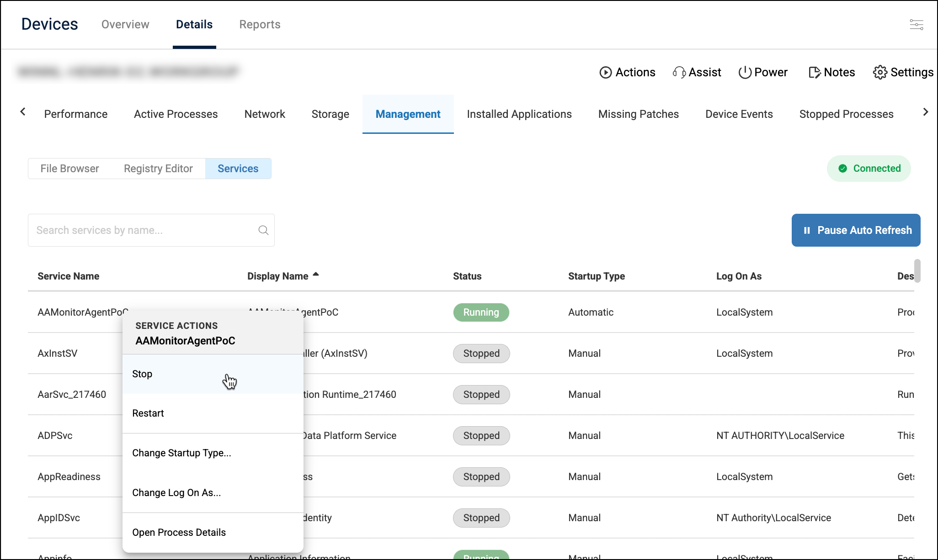
Task: Switch to the Details tab
Action: pos(194,25)
